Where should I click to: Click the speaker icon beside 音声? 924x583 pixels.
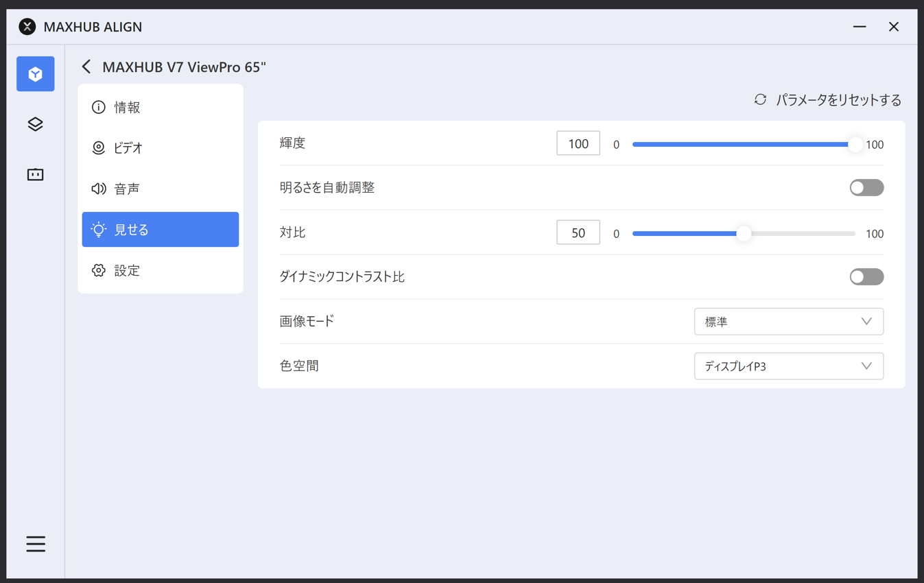pos(99,189)
